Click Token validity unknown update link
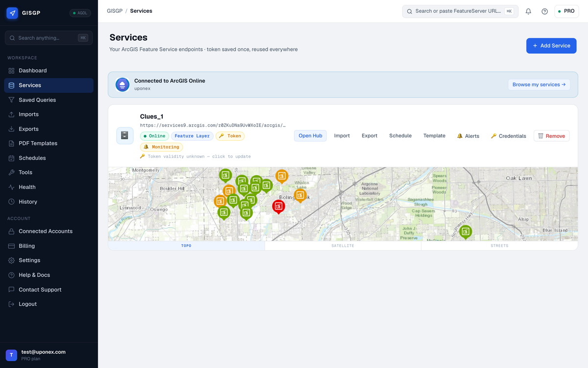588x368 pixels. (196, 157)
